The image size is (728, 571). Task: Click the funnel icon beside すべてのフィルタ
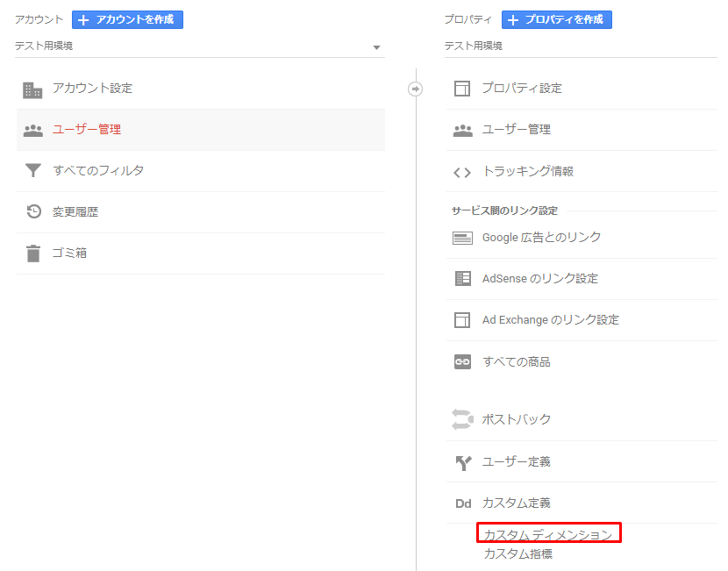pos(33,170)
